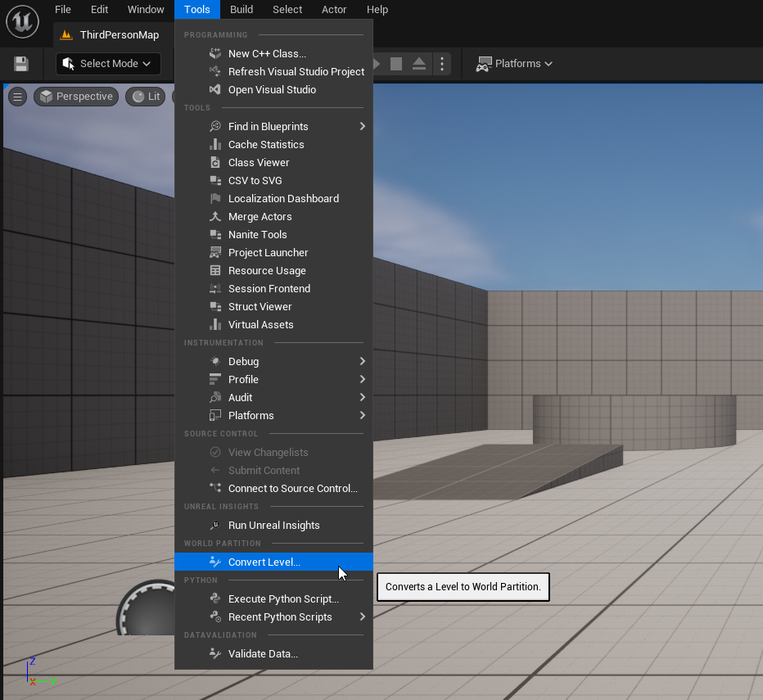Click the Stop playback square icon

(x=396, y=63)
